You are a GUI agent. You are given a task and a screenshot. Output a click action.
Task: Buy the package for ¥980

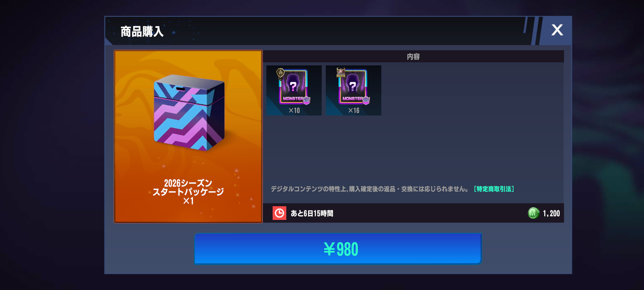(x=338, y=249)
